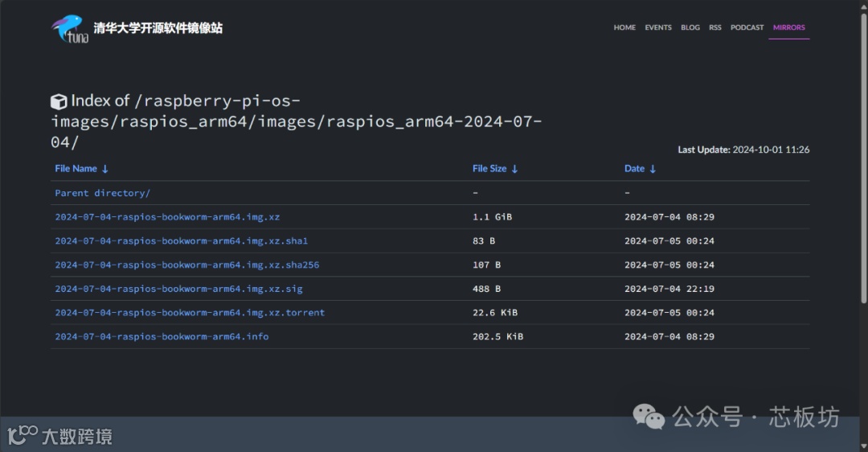Open the HOME nav item
Image resolution: width=868 pixels, height=452 pixels.
624,27
